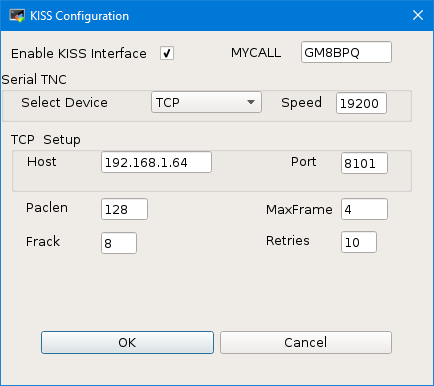Click the Select Device label
This screenshot has width=434, height=386.
pos(64,103)
